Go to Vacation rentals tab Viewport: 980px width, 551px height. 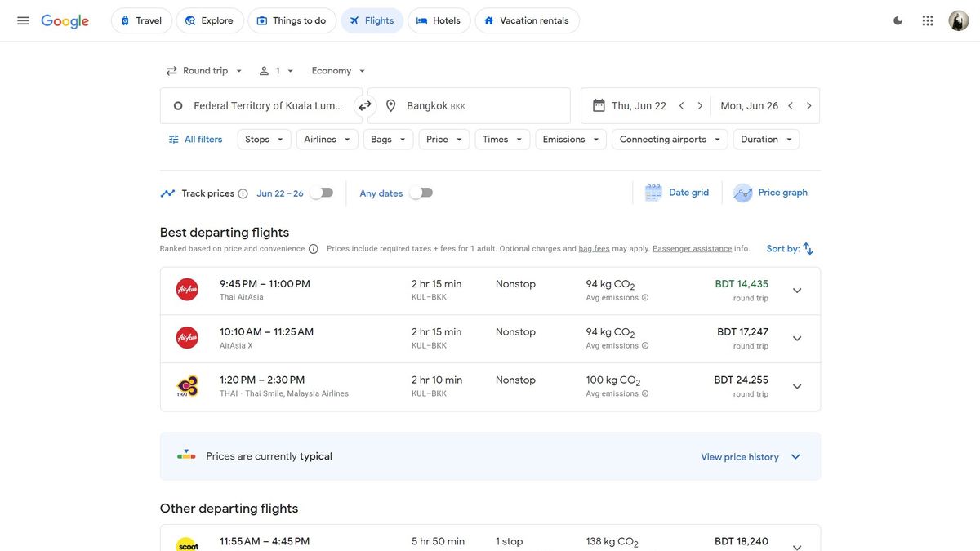pyautogui.click(x=527, y=20)
